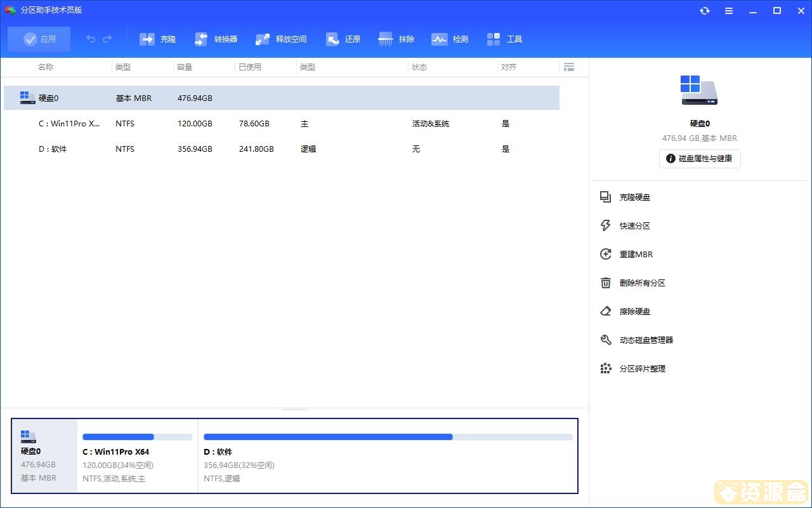The image size is (812, 508).
Task: Click the 对齐 column header
Action: [509, 67]
